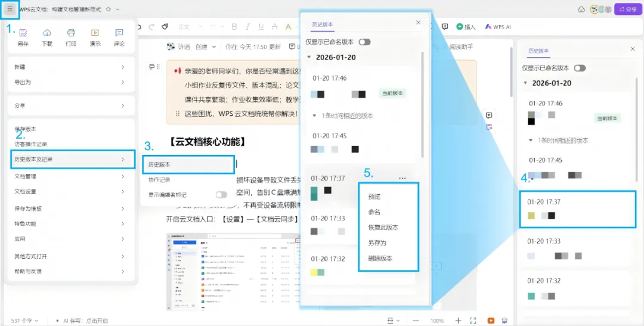Select the 01-20 17:37 version in right panel
The width and height of the screenshot is (644, 326).
click(x=577, y=209)
